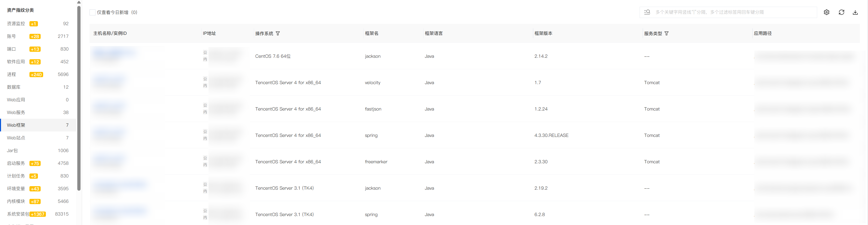Open the Jar包 category
This screenshot has width=868, height=225.
[x=38, y=150]
